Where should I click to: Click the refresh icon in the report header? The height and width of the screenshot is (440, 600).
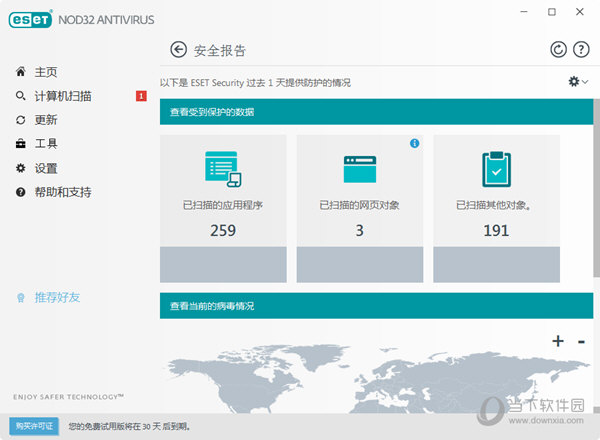click(558, 50)
